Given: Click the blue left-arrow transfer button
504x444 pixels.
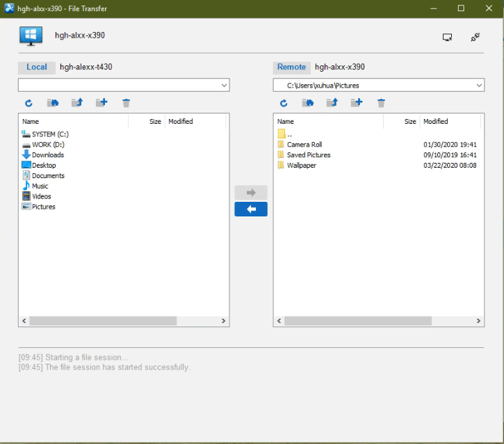Looking at the screenshot, I should (251, 209).
